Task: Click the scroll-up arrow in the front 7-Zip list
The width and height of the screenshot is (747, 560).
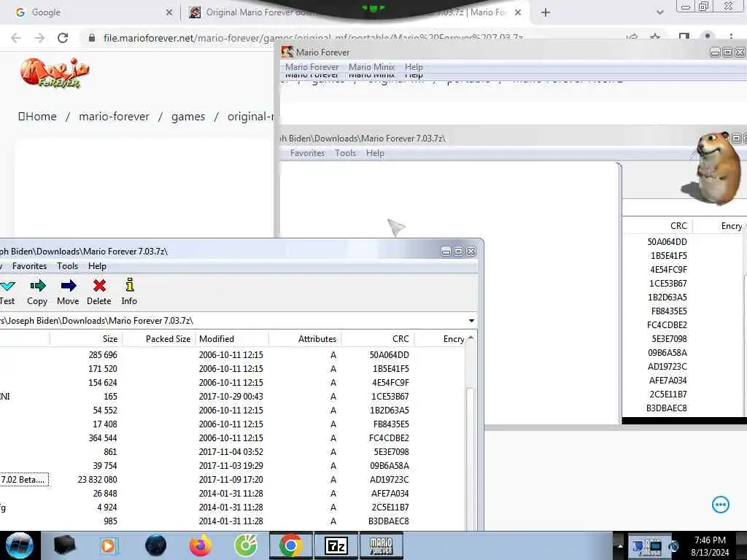Action: point(471,338)
